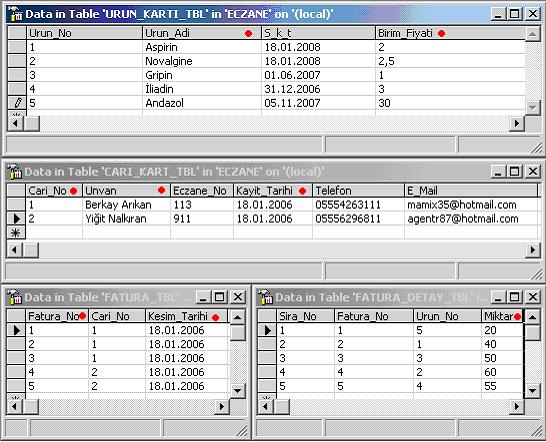Screen dimensions: 546x442
Task: Click the Miktar column header
Action: [502, 316]
